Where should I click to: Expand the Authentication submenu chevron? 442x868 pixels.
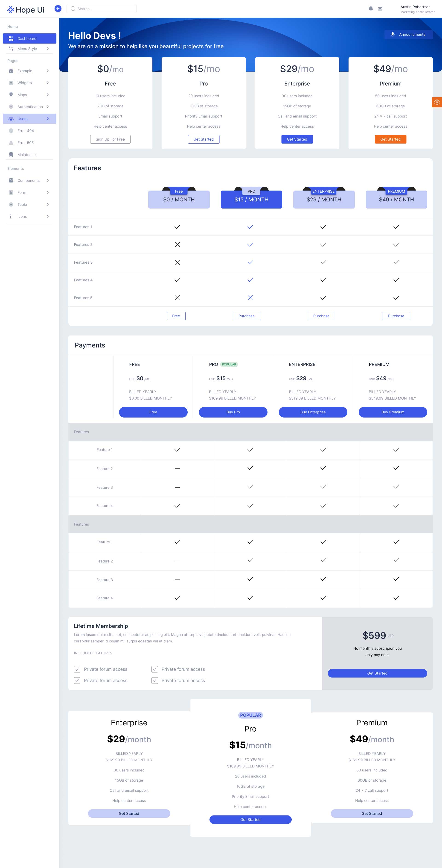click(x=48, y=107)
